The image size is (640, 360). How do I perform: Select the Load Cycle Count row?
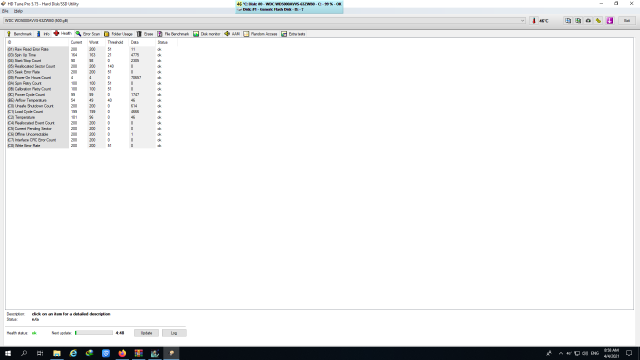point(92,112)
